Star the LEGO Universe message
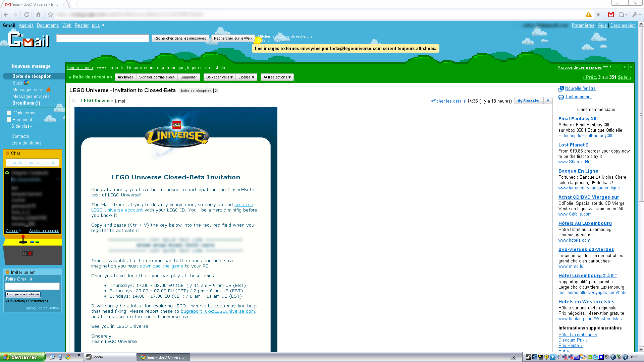Screen dimensions: 644x362 point(73,101)
